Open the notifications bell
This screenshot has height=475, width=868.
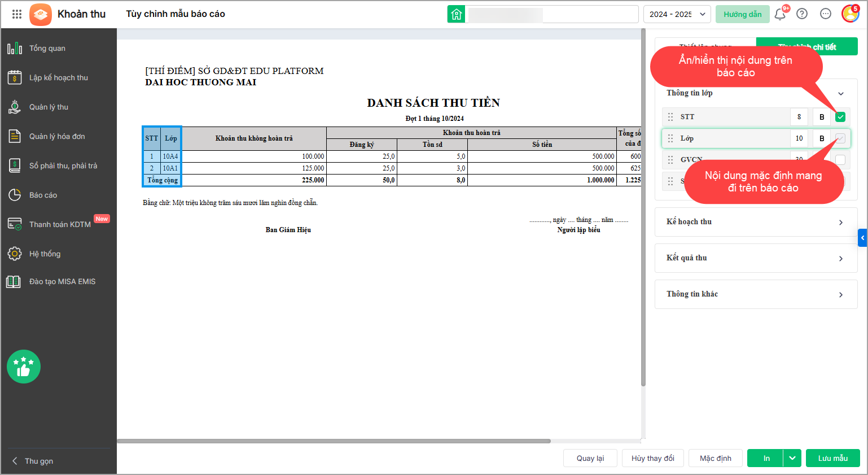pyautogui.click(x=780, y=14)
